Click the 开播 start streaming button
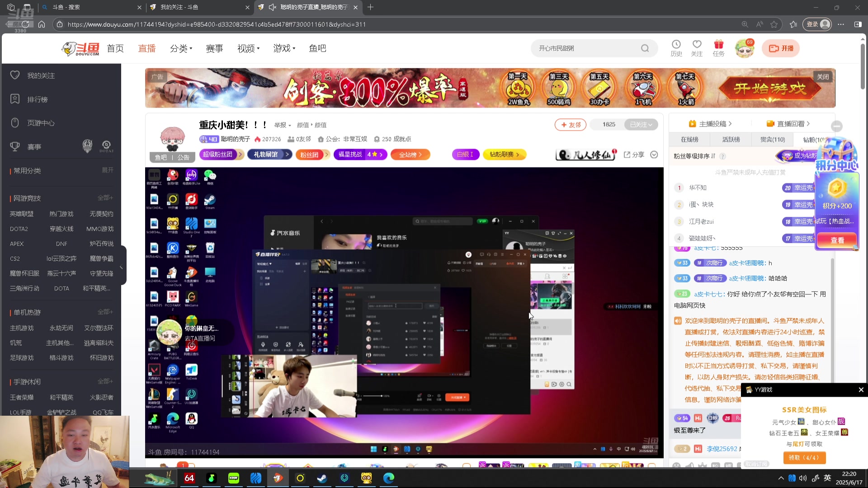Screen dimensions: 868x488 (781, 48)
